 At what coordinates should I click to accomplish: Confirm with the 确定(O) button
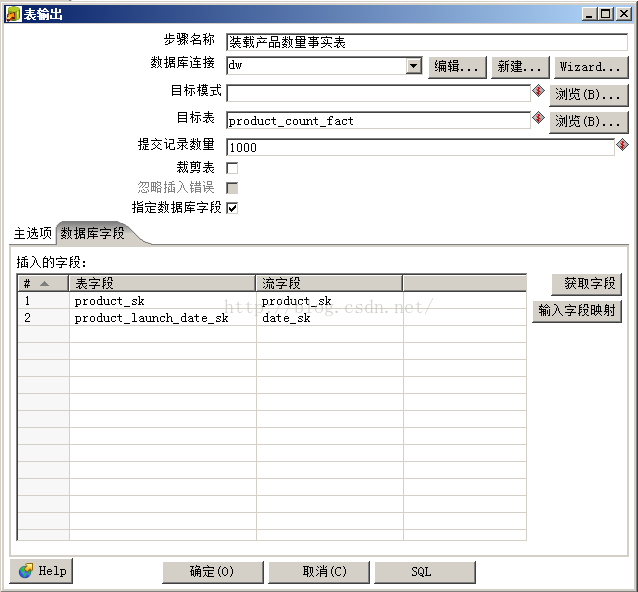pyautogui.click(x=213, y=572)
